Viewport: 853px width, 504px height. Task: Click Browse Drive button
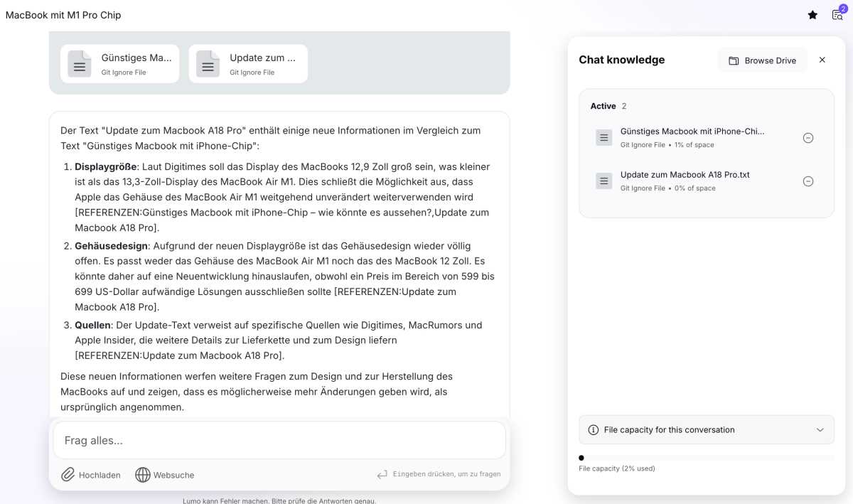(x=762, y=60)
